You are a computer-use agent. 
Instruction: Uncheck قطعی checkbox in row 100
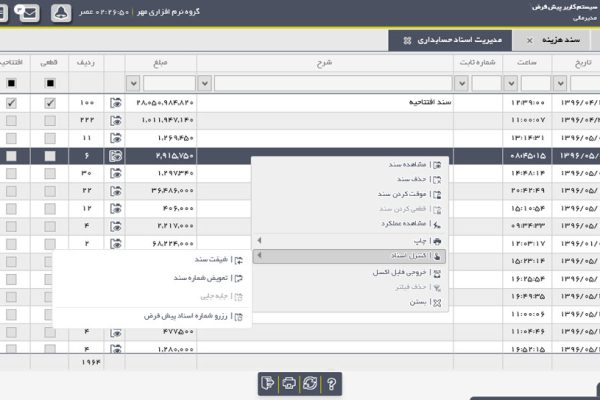click(50, 102)
